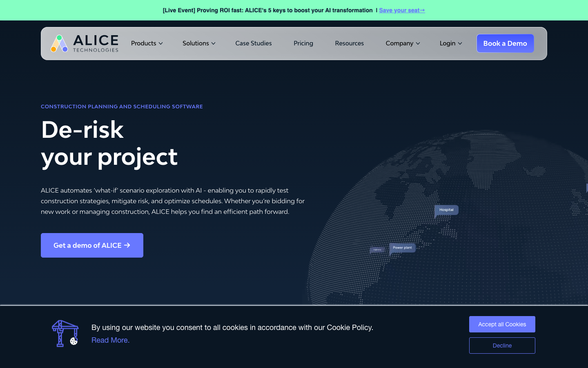
Task: Click the Live Event banner text
Action: click(267, 10)
